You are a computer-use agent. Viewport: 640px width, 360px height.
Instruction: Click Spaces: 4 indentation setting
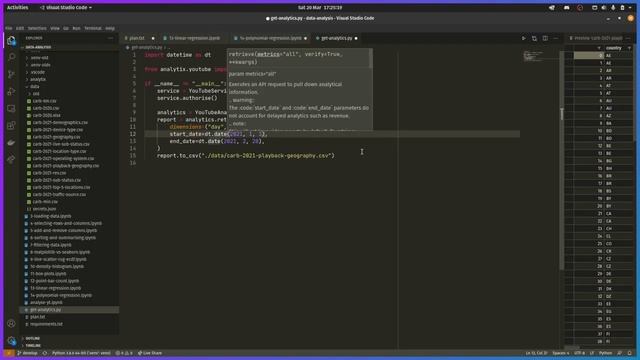560,353
